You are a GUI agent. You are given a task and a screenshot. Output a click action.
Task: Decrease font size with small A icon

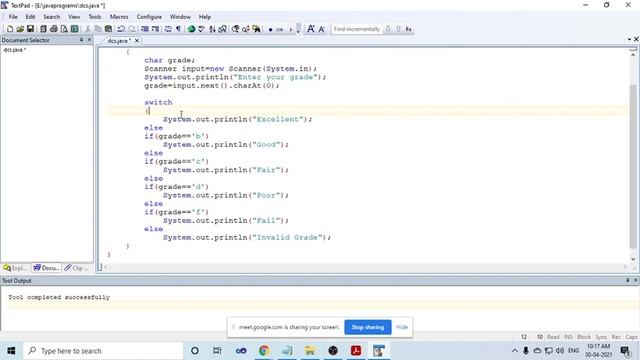click(322, 29)
